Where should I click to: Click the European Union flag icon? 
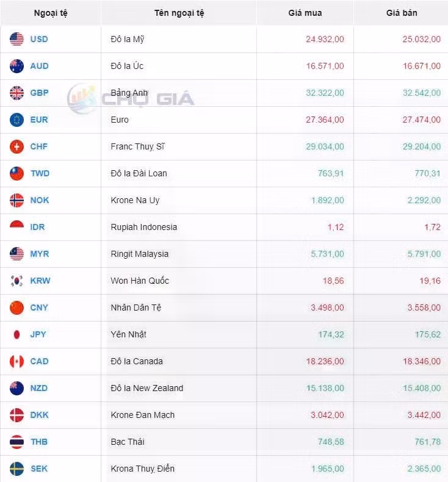16,120
